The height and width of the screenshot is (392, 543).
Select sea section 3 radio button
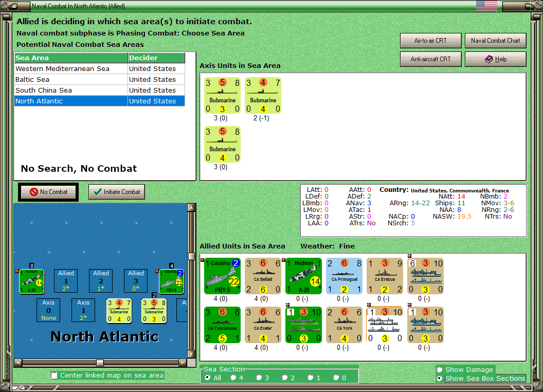259,378
